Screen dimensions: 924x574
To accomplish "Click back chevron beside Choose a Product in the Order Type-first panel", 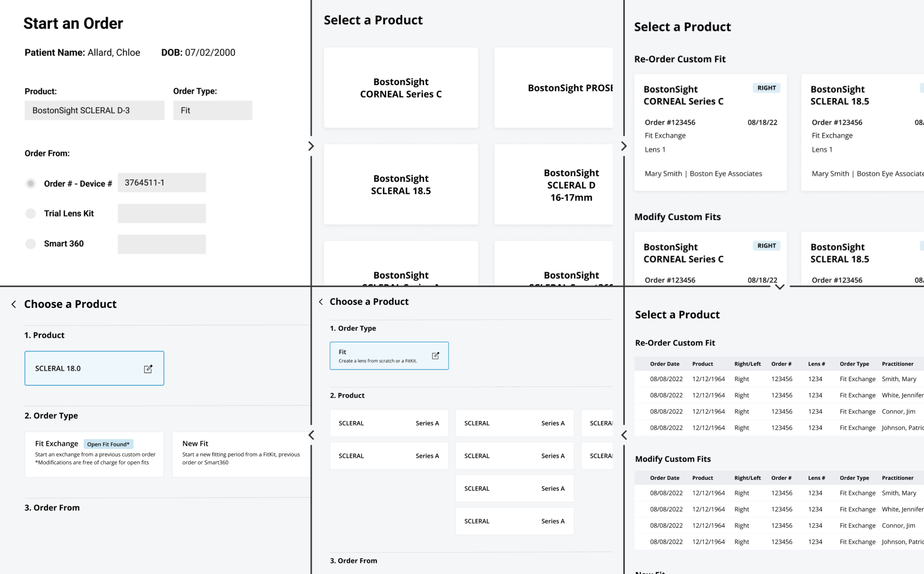I will pos(321,302).
